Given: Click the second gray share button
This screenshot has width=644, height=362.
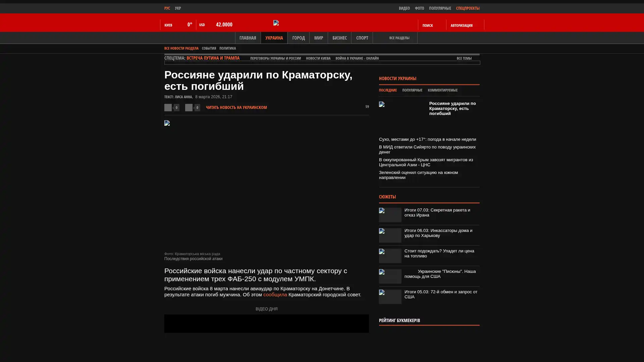Looking at the screenshot, I should click(189, 108).
